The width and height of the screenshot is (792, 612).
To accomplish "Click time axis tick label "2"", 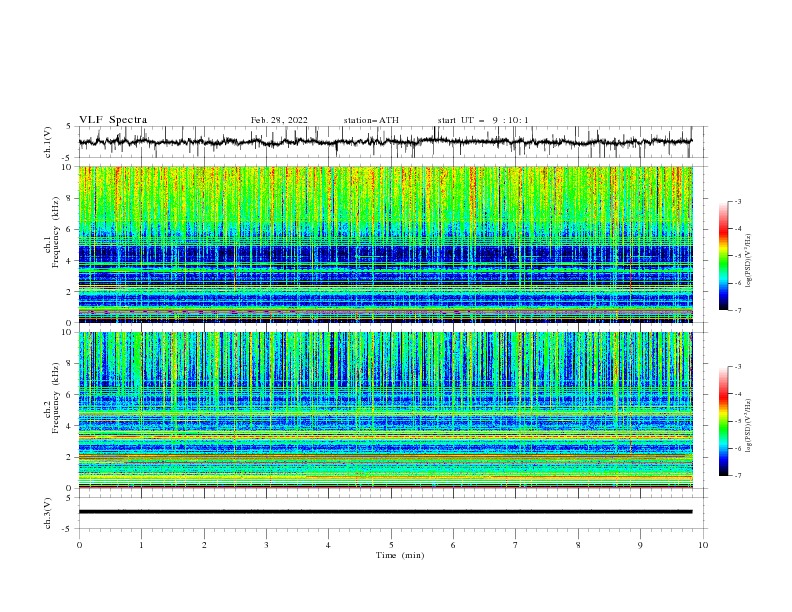I will tap(204, 545).
